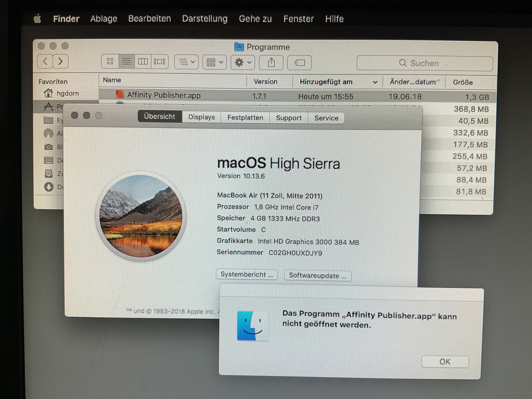The width and height of the screenshot is (532, 399).
Task: Switch Finder to list view
Action: click(127, 62)
